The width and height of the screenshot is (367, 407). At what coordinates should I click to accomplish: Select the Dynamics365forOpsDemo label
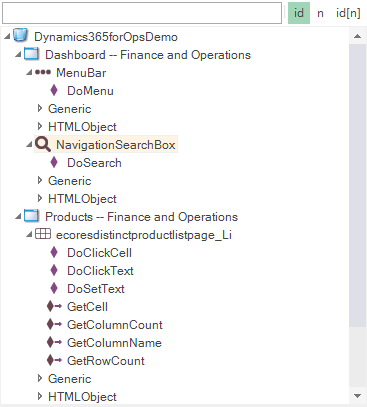[x=106, y=37]
